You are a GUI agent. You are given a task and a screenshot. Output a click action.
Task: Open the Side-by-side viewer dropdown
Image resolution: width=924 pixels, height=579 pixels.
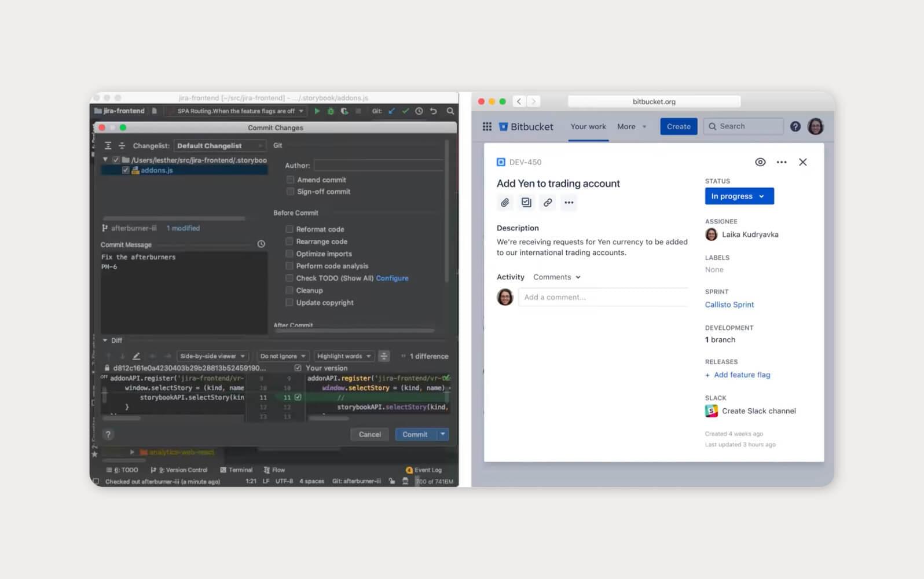212,356
